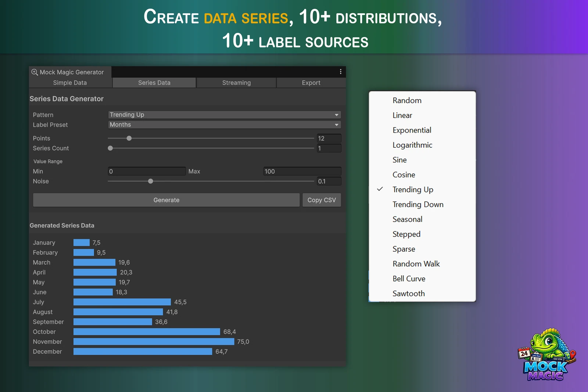Click the Noise slider handle
Image resolution: width=588 pixels, height=392 pixels.
pyautogui.click(x=150, y=181)
